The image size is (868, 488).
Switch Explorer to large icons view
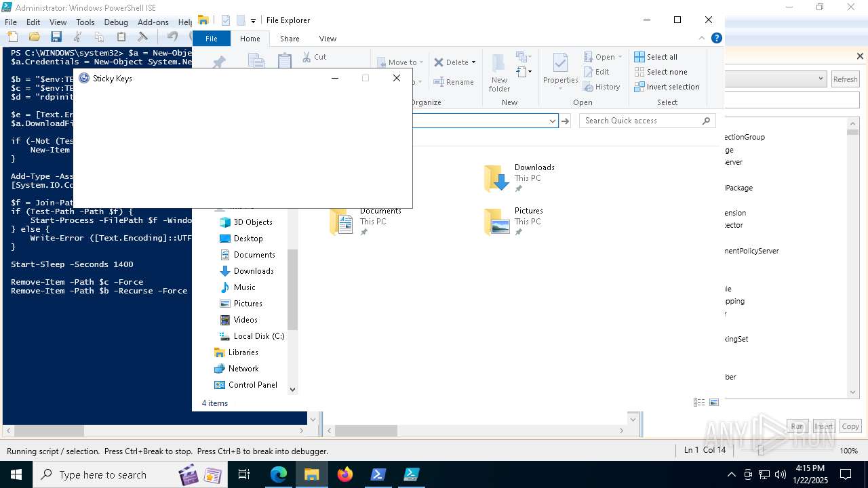coord(714,403)
